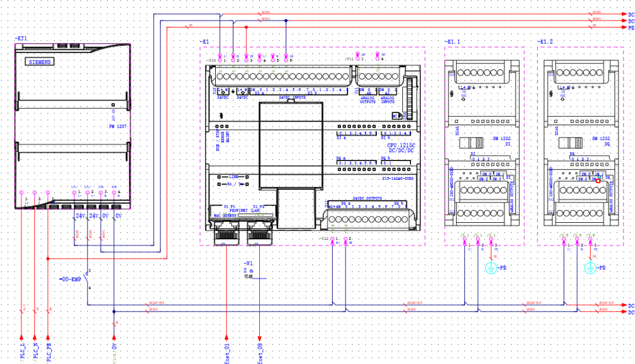This screenshot has width=635, height=364.
Task: Click the -K1.1 device tag
Action: point(452,41)
